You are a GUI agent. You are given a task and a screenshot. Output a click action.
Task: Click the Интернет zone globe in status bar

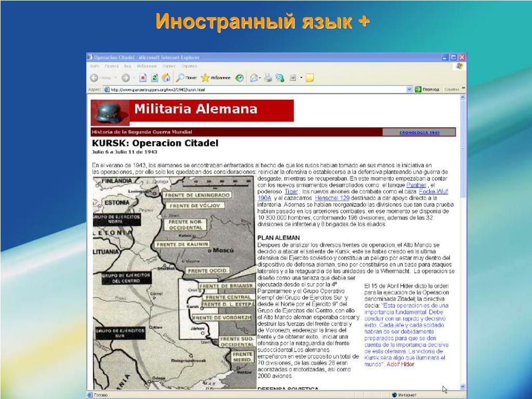[x=394, y=395]
